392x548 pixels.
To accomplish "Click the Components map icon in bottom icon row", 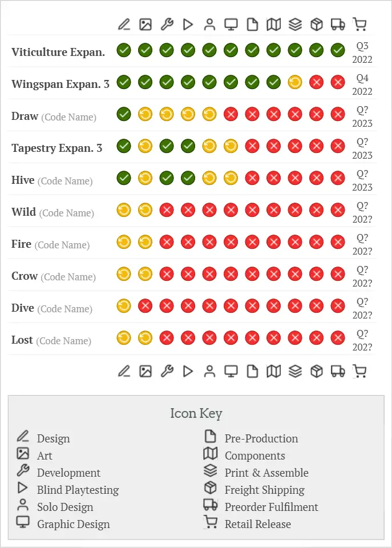I will [273, 371].
